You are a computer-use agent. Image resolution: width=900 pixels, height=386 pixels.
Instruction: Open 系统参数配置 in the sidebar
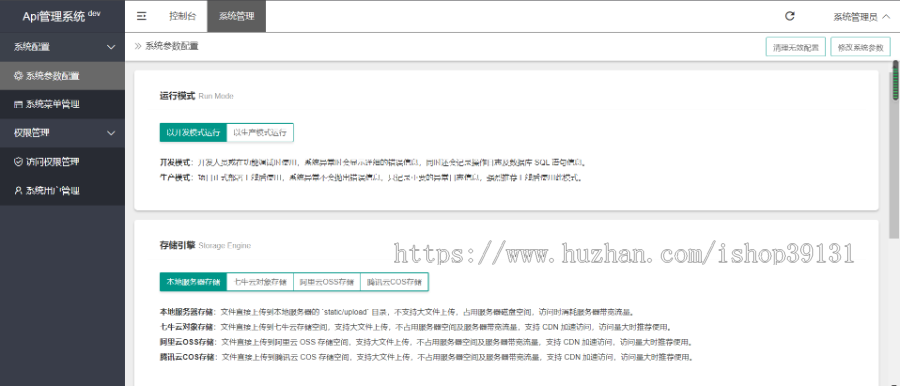(63, 76)
